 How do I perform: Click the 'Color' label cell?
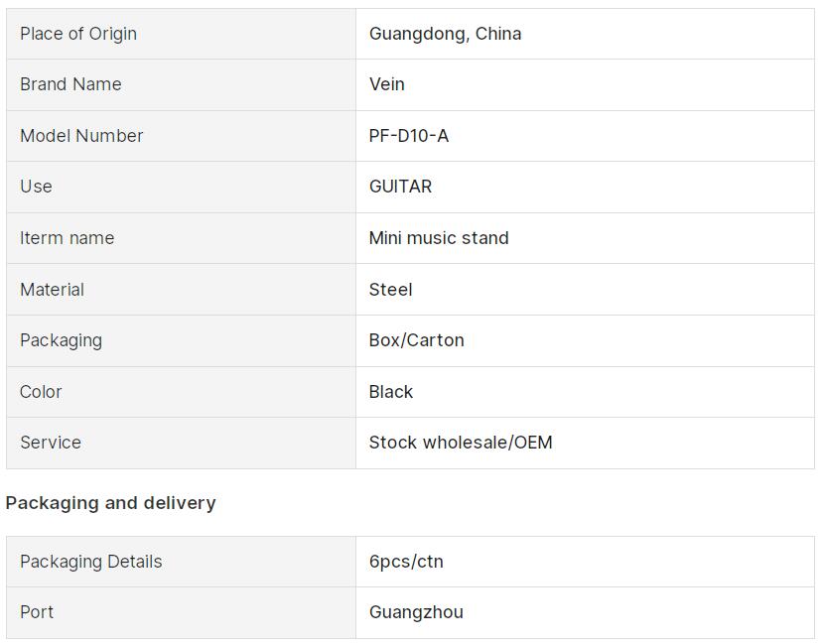[41, 392]
